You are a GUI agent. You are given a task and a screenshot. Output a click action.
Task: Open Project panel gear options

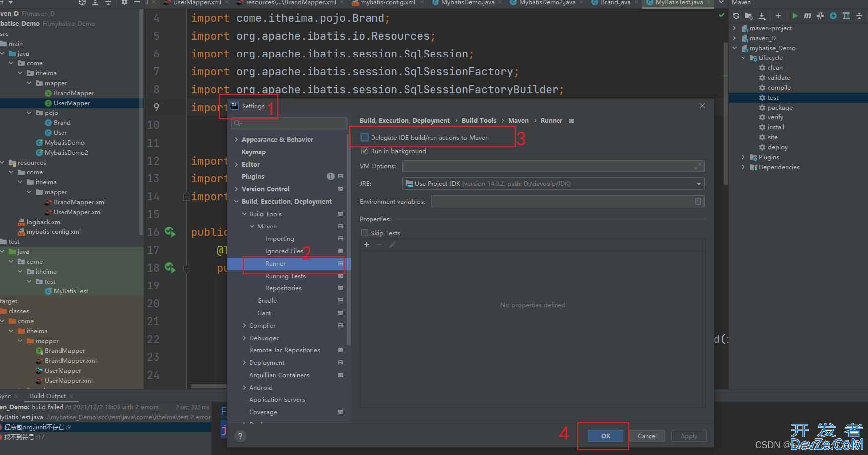tap(124, 2)
